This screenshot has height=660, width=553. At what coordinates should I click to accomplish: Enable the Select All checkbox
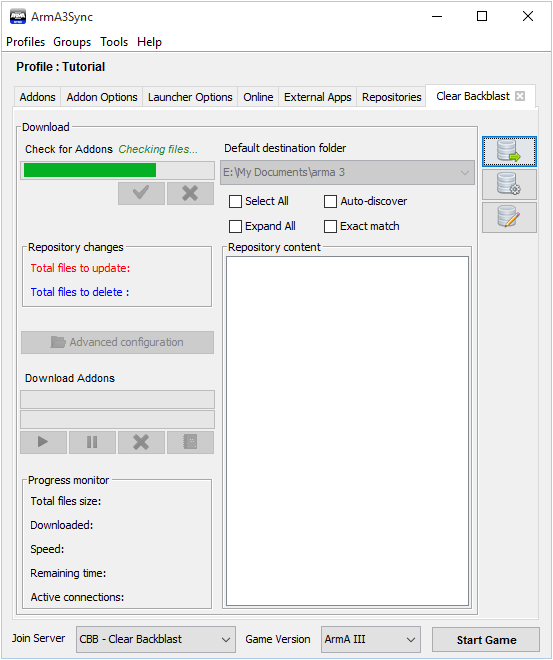click(x=235, y=202)
